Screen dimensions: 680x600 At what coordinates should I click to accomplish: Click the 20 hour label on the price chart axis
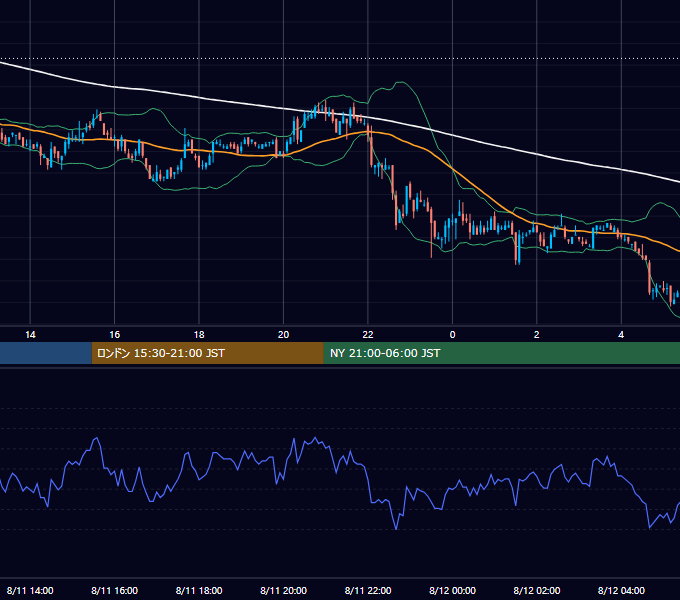click(x=283, y=335)
